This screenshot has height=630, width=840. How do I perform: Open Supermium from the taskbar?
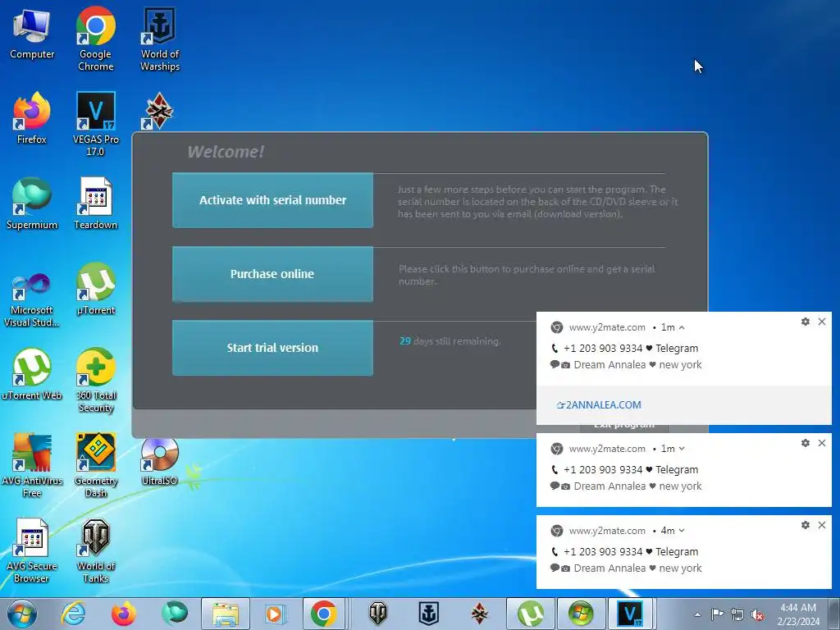pyautogui.click(x=175, y=614)
